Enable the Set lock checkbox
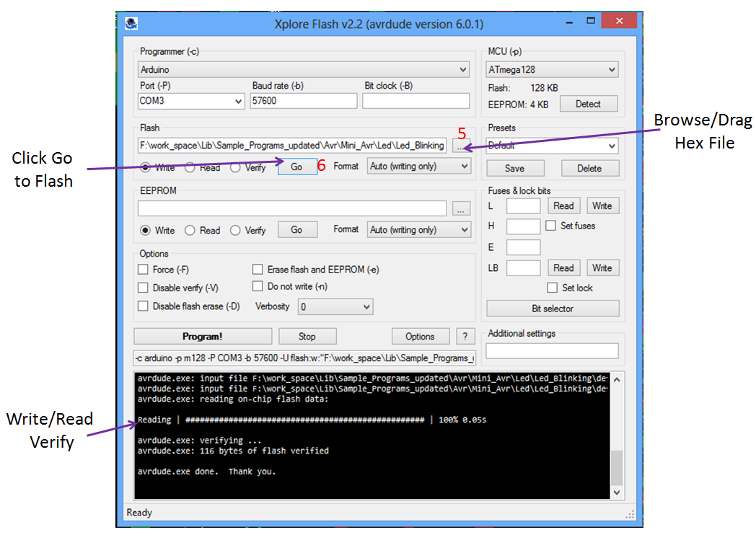756x540 pixels. pos(553,288)
